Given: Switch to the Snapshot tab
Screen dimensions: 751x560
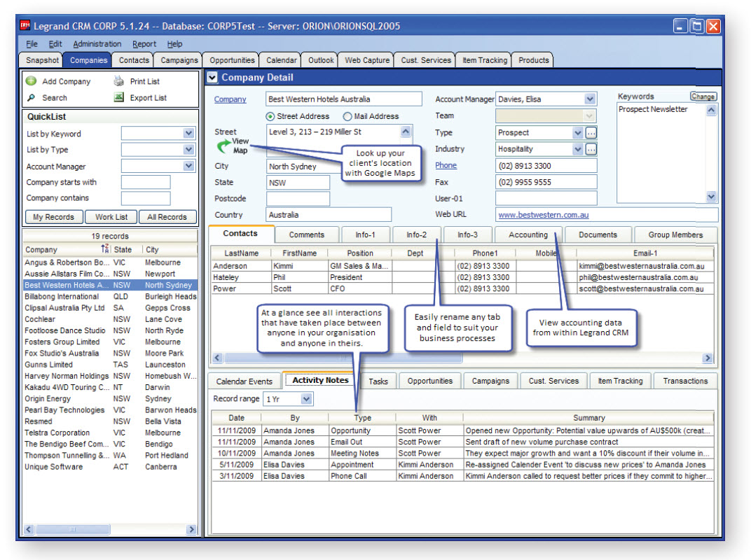Looking at the screenshot, I should [42, 59].
